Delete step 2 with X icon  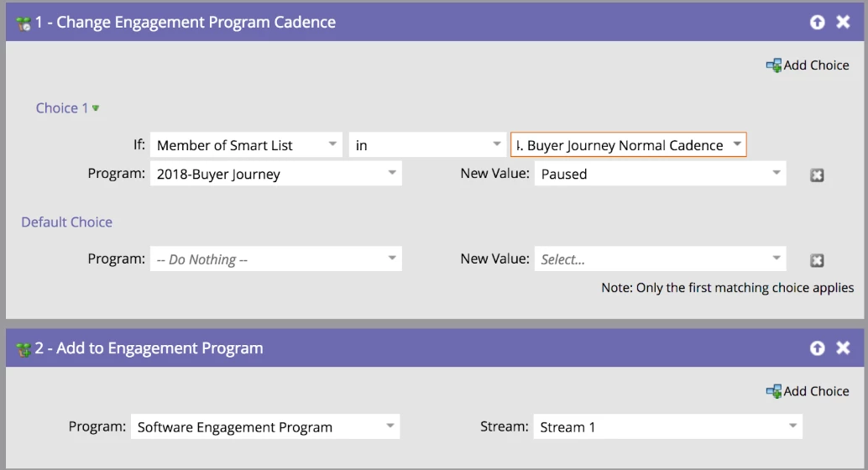(843, 347)
